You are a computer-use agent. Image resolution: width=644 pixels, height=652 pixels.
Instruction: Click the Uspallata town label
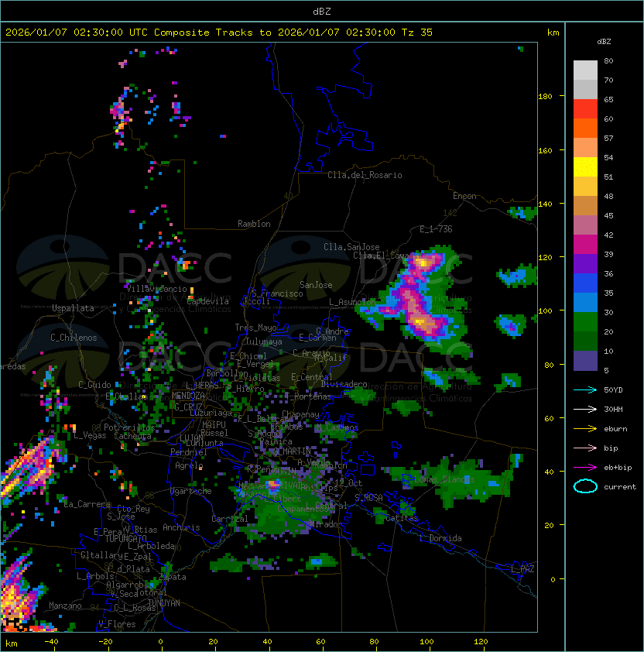coord(73,308)
